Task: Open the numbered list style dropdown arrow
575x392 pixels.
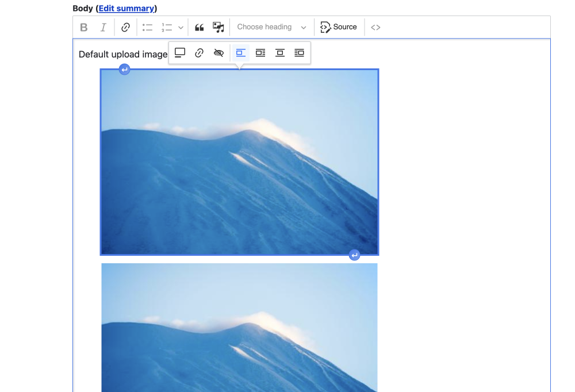Action: 181,27
